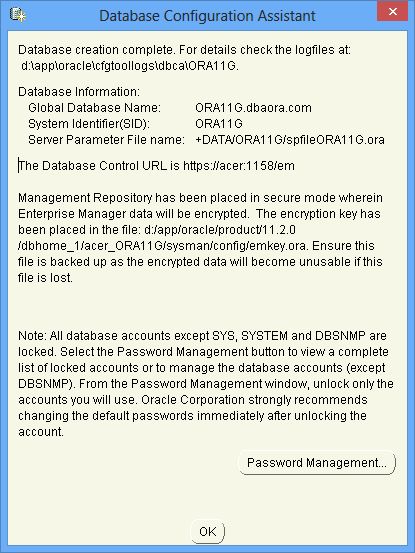The width and height of the screenshot is (415, 553).
Task: Click the 'Management Repository has been placed' line
Action: coord(200,198)
